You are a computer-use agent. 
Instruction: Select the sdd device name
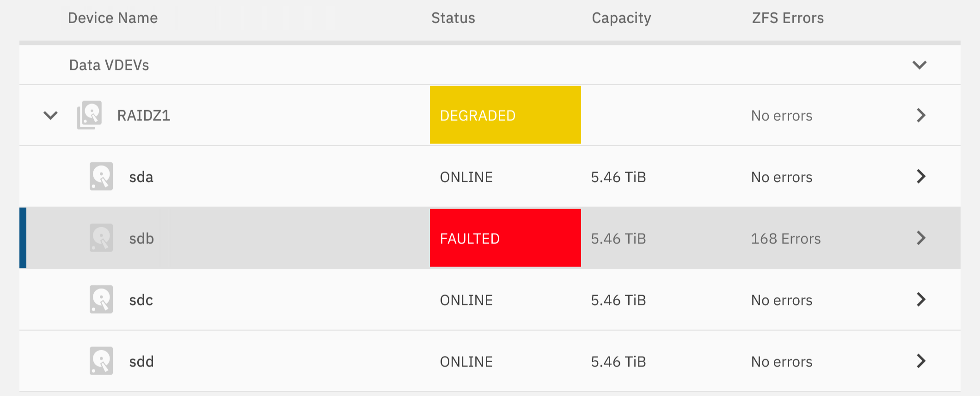141,362
